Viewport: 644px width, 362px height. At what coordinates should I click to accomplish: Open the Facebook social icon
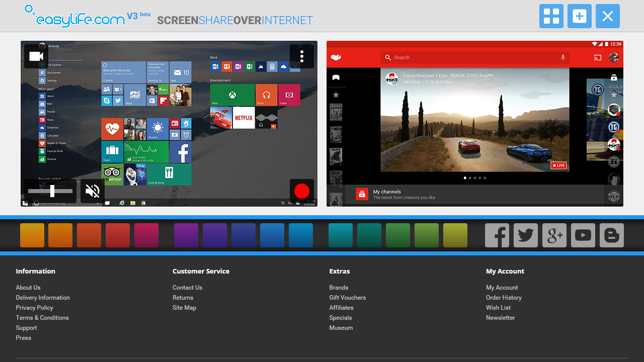tap(497, 235)
